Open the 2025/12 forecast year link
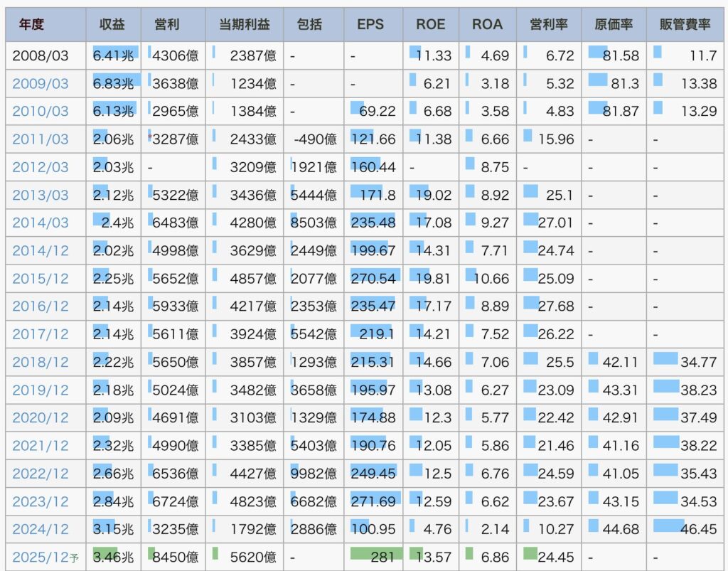The width and height of the screenshot is (728, 571). pos(41,557)
